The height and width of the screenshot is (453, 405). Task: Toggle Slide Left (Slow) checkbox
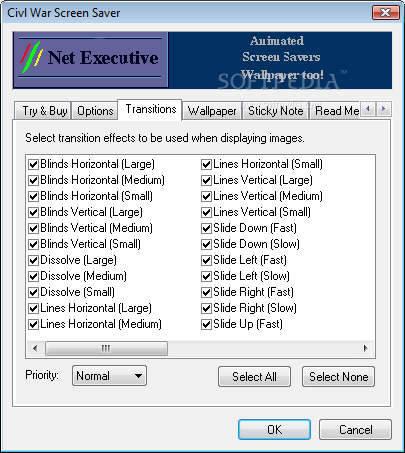tap(206, 276)
